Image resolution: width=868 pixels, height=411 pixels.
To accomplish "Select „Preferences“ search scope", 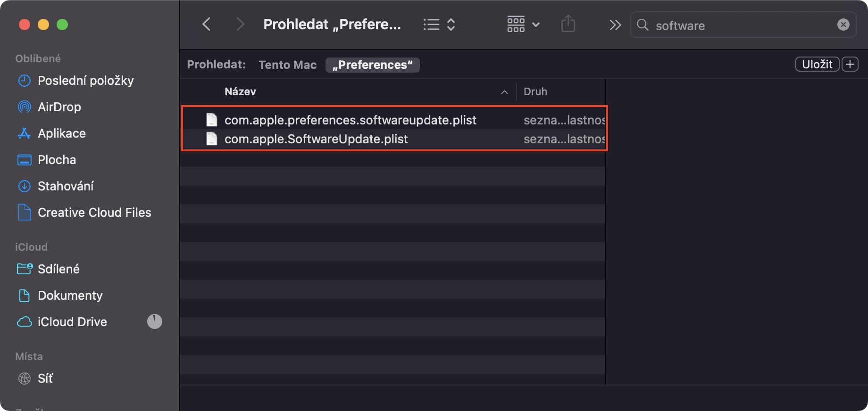I will coord(372,65).
